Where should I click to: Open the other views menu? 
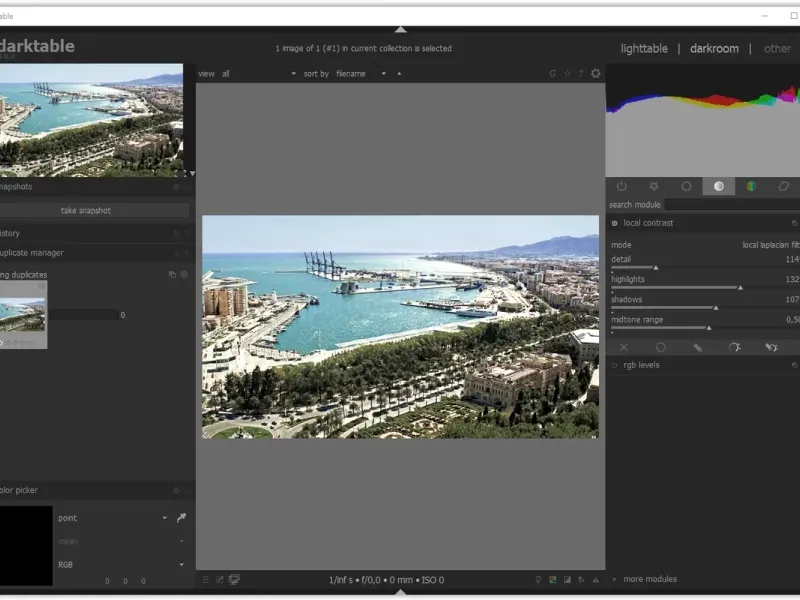tap(777, 48)
